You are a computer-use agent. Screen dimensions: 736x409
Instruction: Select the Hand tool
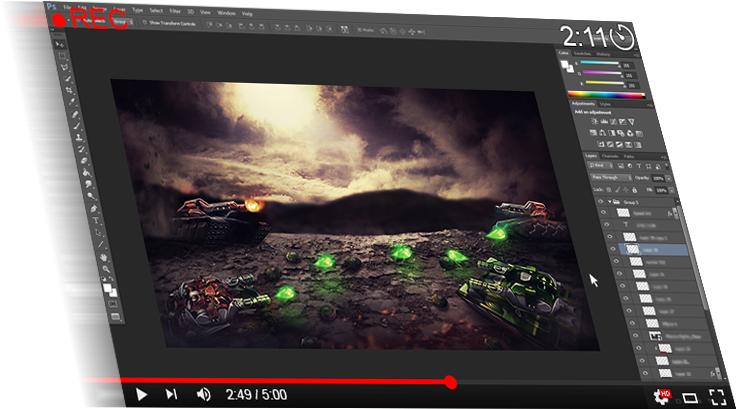coord(103,257)
